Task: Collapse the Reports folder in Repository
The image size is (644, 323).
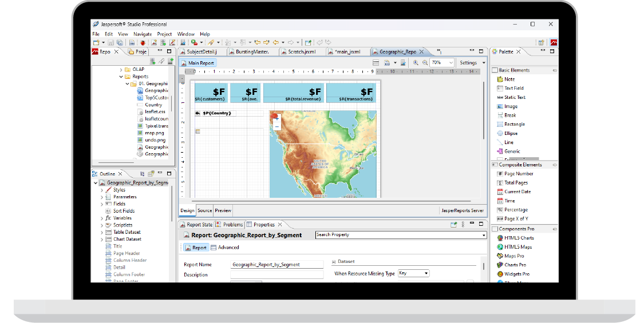Action: [x=121, y=77]
